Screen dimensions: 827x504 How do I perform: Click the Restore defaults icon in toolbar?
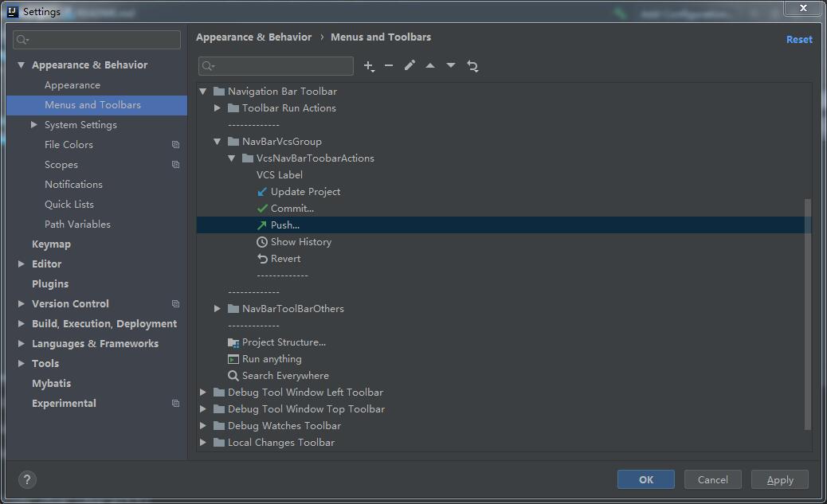[x=472, y=66]
